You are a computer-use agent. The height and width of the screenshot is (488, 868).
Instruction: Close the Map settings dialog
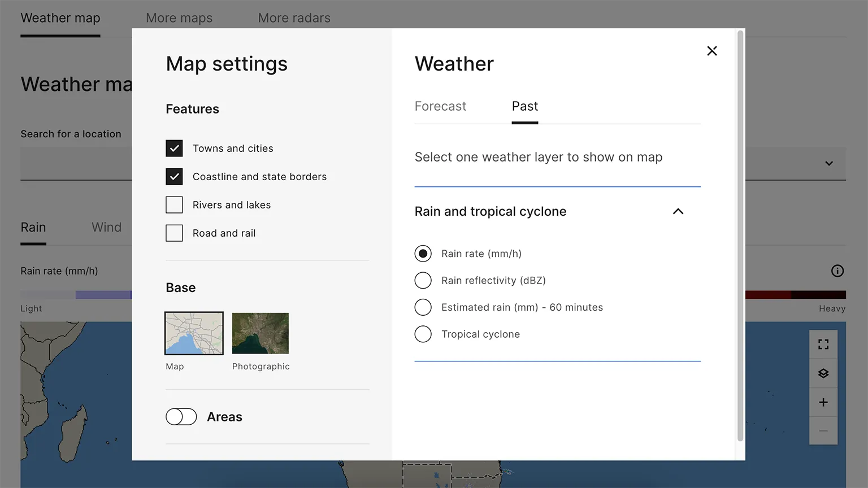tap(712, 51)
